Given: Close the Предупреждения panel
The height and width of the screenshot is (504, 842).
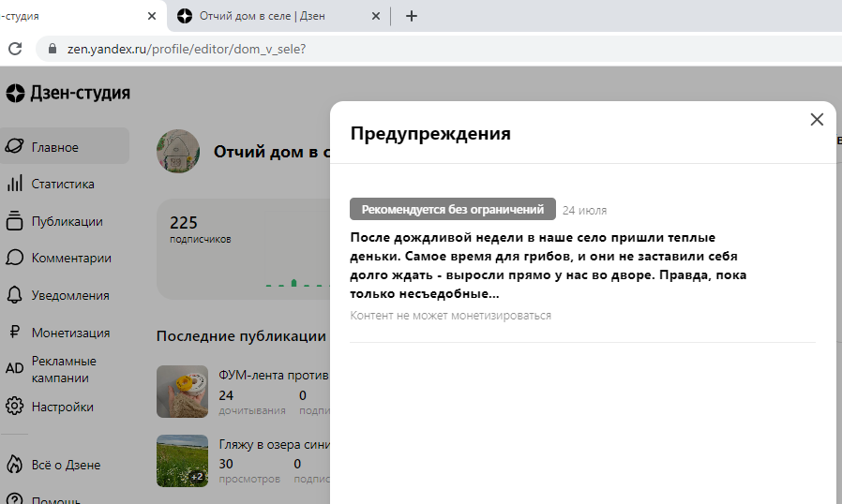Looking at the screenshot, I should click(x=817, y=119).
